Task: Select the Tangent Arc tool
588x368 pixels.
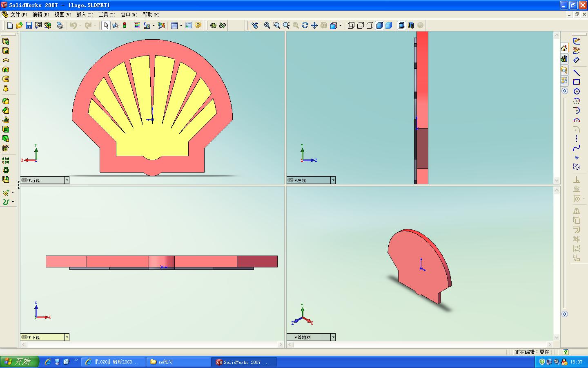Action: click(x=577, y=110)
